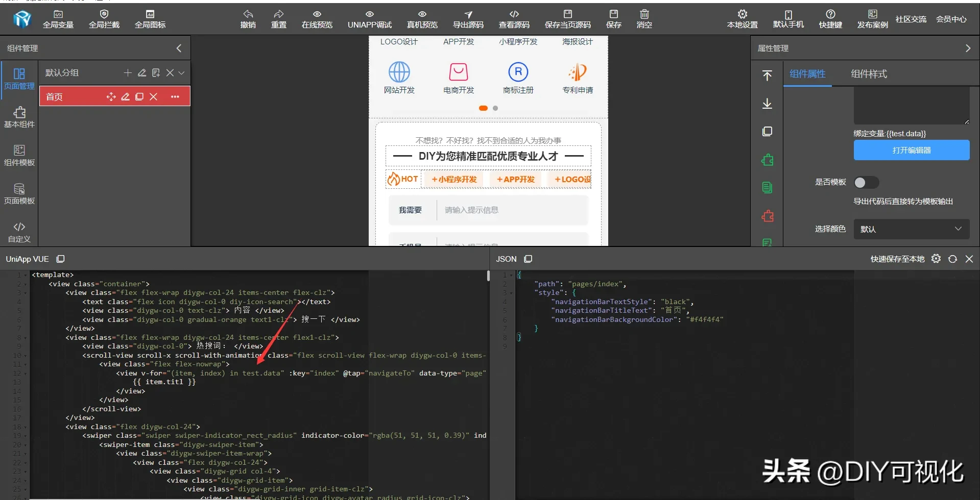Click 导出源码 export source icon

468,19
